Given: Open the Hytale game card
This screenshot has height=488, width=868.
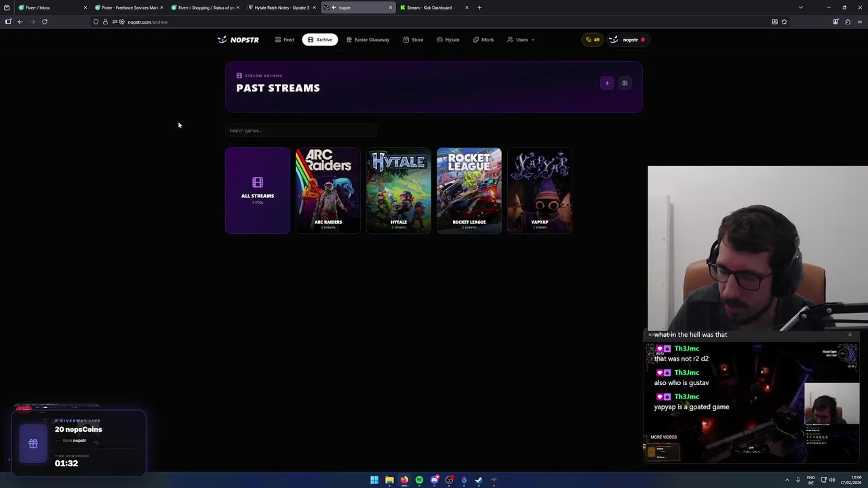Looking at the screenshot, I should click(x=399, y=190).
